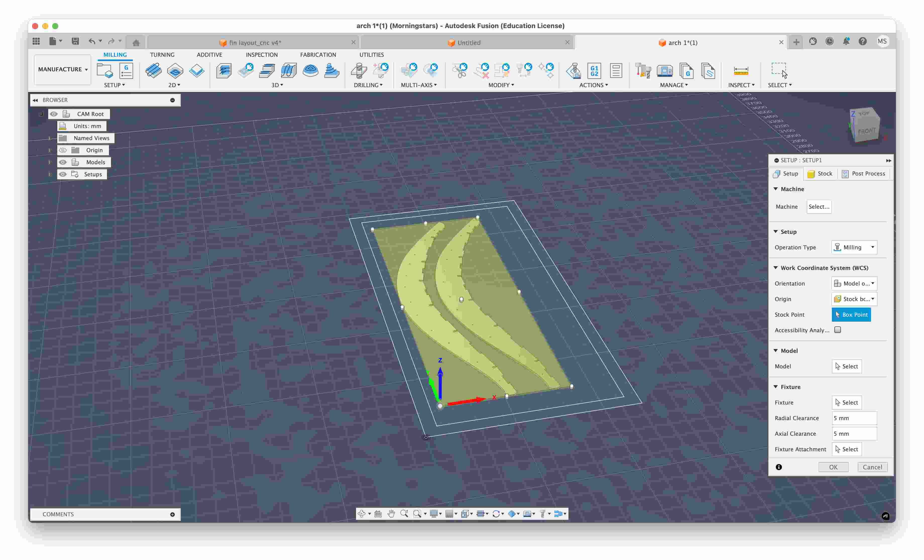The width and height of the screenshot is (924, 560).
Task: Open the job status clock icon
Action: click(829, 41)
